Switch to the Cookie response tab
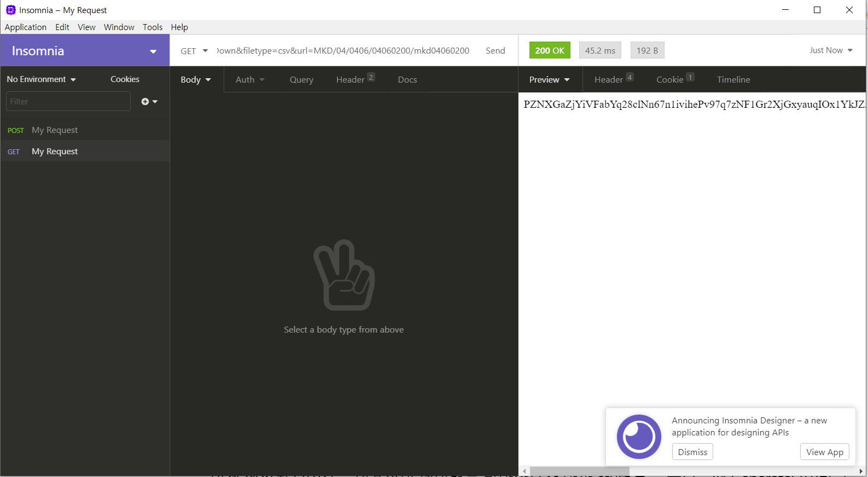Image resolution: width=868 pixels, height=477 pixels. [675, 79]
